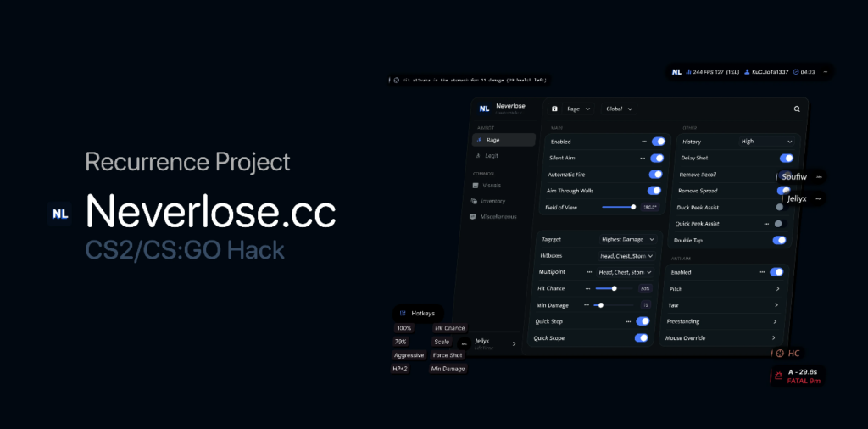Click the clock icon beside 04:23
Image resolution: width=868 pixels, height=429 pixels.
tap(796, 72)
